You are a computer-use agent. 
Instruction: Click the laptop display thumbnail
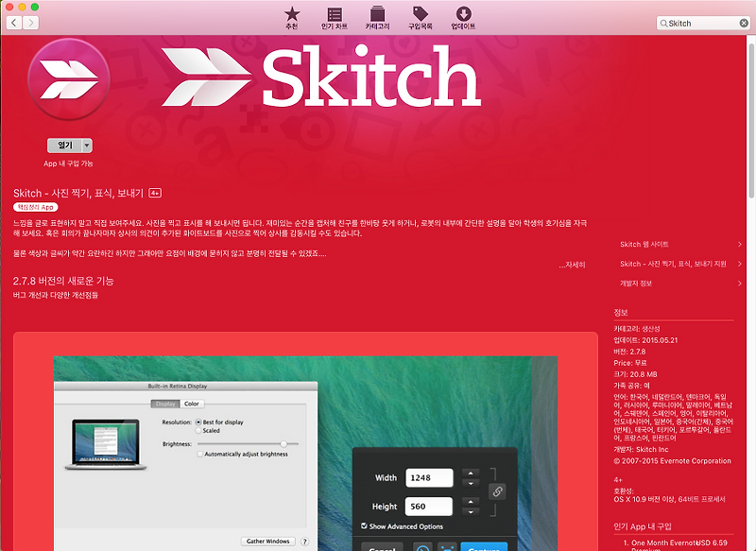click(x=106, y=444)
